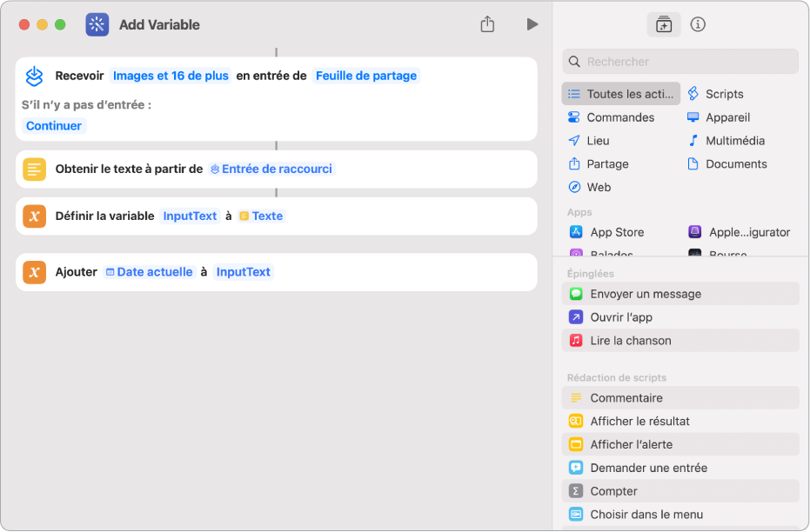Click the Définir la variable action icon

click(x=34, y=216)
